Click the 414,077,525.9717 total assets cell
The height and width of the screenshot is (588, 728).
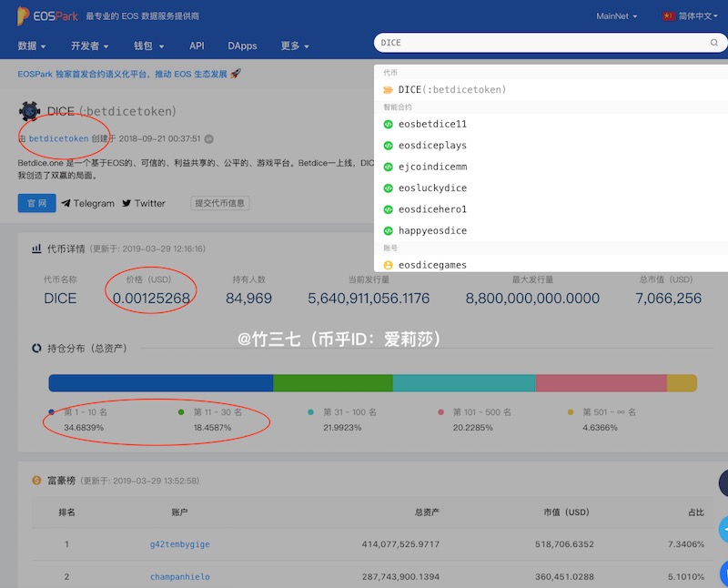[x=400, y=544]
